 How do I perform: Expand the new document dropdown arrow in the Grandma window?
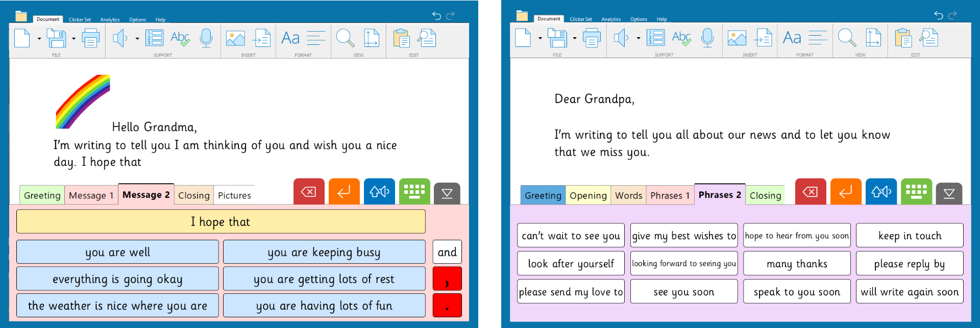(39, 39)
